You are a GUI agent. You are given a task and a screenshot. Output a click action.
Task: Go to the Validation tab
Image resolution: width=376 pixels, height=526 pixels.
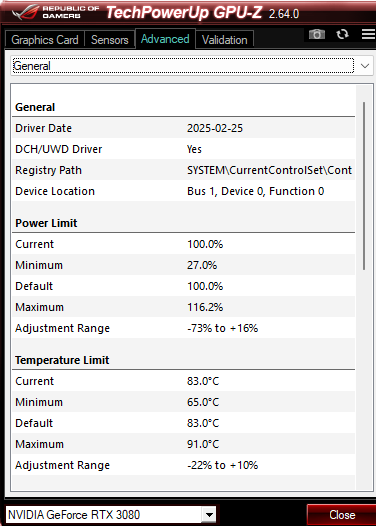click(x=224, y=40)
